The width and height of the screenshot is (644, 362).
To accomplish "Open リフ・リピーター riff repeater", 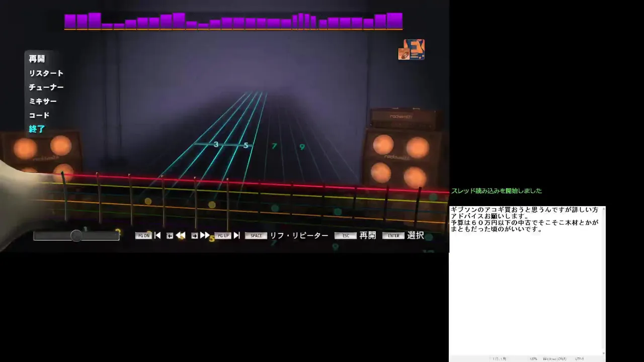I will pyautogui.click(x=299, y=235).
